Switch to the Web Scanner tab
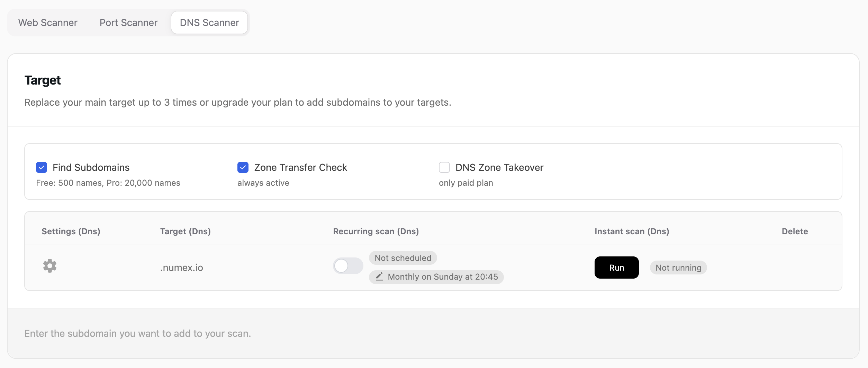 (x=47, y=23)
